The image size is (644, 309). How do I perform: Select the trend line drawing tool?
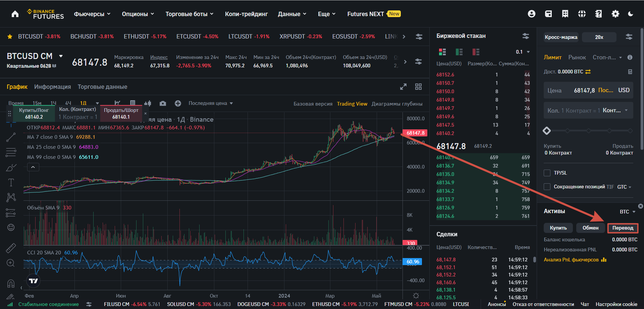pos(11,137)
